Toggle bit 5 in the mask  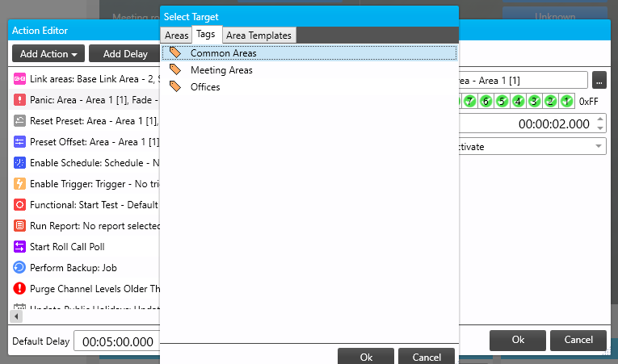click(x=502, y=101)
